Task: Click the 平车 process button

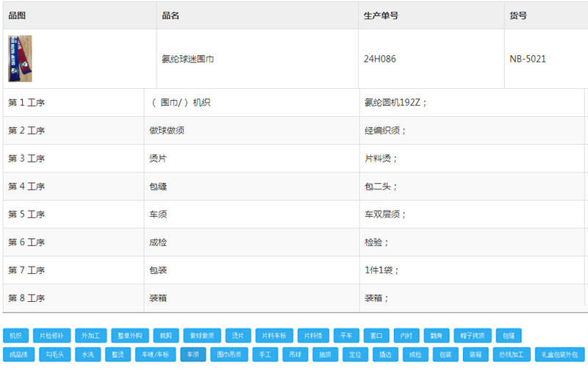Action: 346,336
